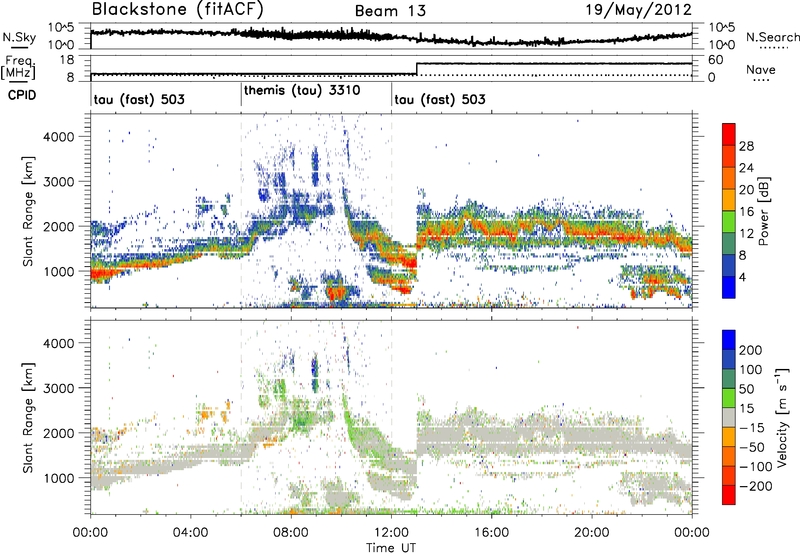Pick the blue top segment of the Velocity bar
The image size is (800, 554).
(x=729, y=340)
